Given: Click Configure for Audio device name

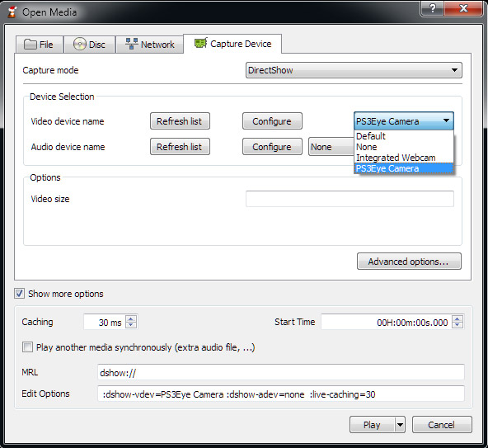Looking at the screenshot, I should (272, 146).
